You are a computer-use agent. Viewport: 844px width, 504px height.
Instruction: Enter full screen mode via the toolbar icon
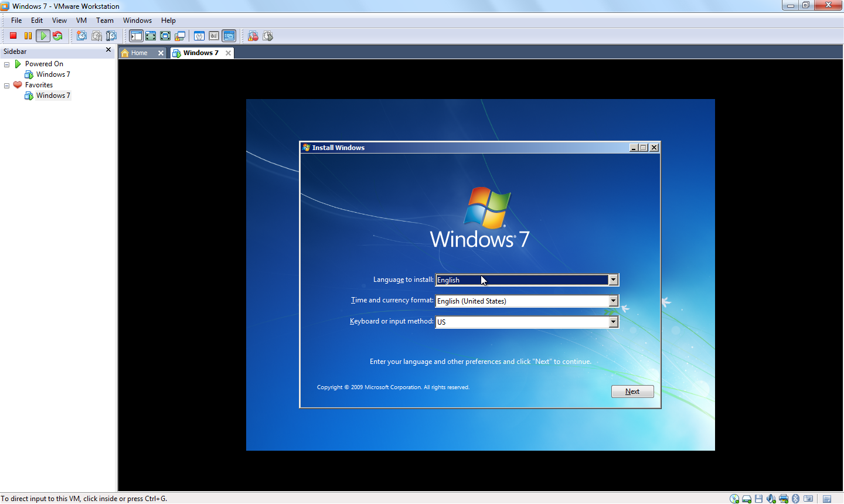165,36
